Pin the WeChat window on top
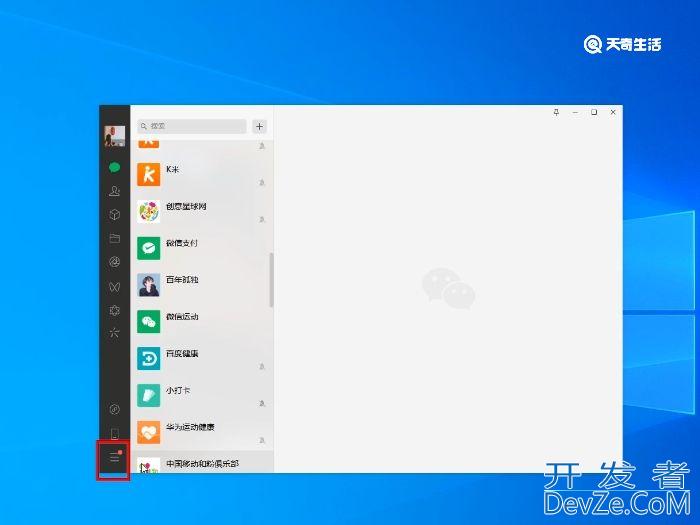The width and height of the screenshot is (700, 525). [556, 112]
